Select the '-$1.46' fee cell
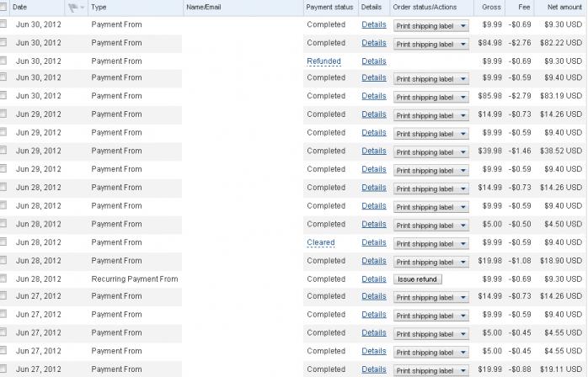 pyautogui.click(x=520, y=151)
